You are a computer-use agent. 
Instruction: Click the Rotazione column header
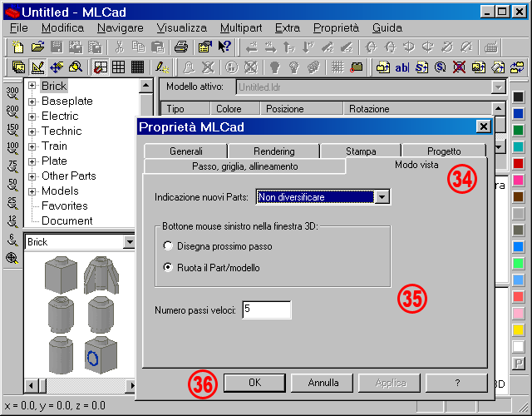pos(417,109)
